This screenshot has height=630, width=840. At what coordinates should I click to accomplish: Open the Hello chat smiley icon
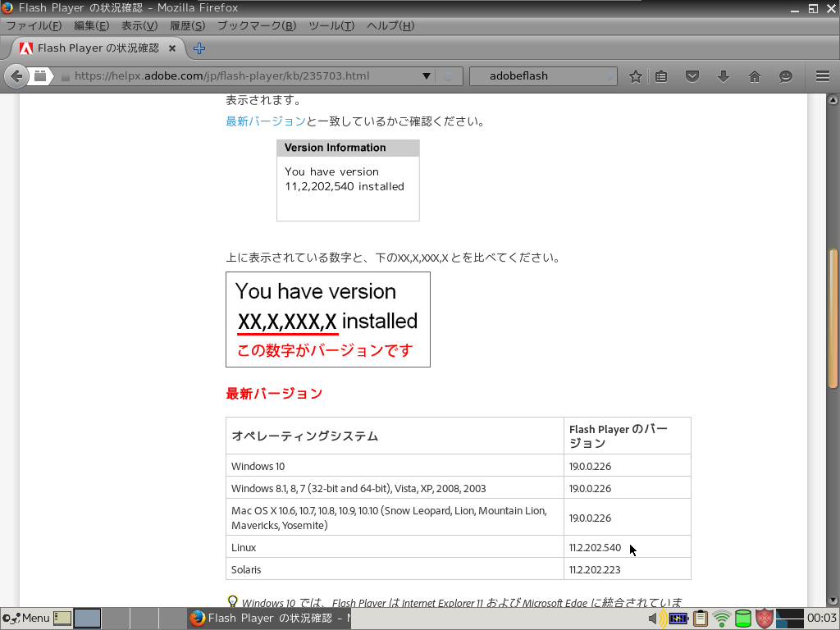785,76
